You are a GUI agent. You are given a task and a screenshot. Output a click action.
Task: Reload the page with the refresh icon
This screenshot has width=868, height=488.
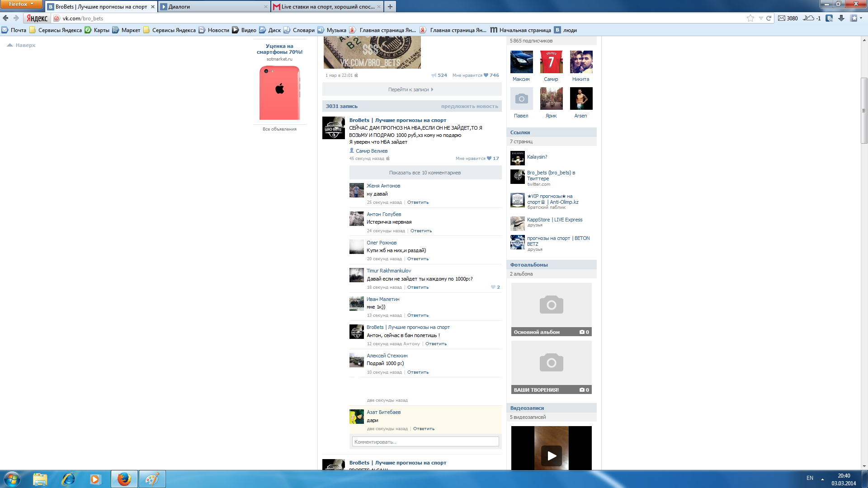[x=769, y=18]
